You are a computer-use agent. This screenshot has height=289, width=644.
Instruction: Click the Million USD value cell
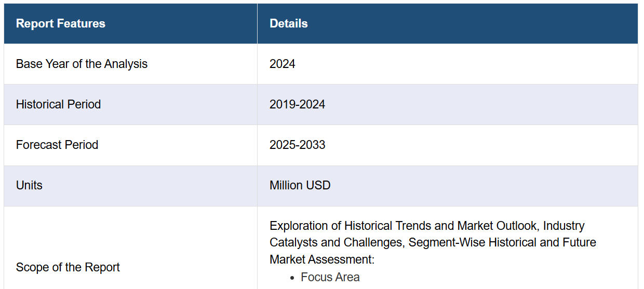coord(448,185)
